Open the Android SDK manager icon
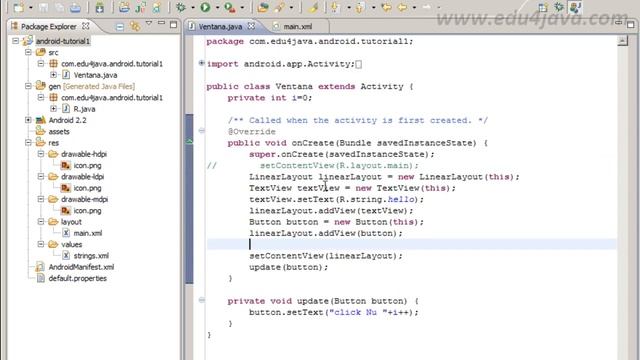This screenshot has height=360, width=640. (100, 7)
